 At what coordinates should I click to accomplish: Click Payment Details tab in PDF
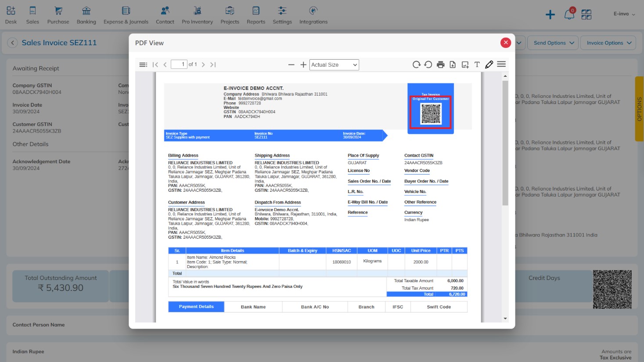196,307
